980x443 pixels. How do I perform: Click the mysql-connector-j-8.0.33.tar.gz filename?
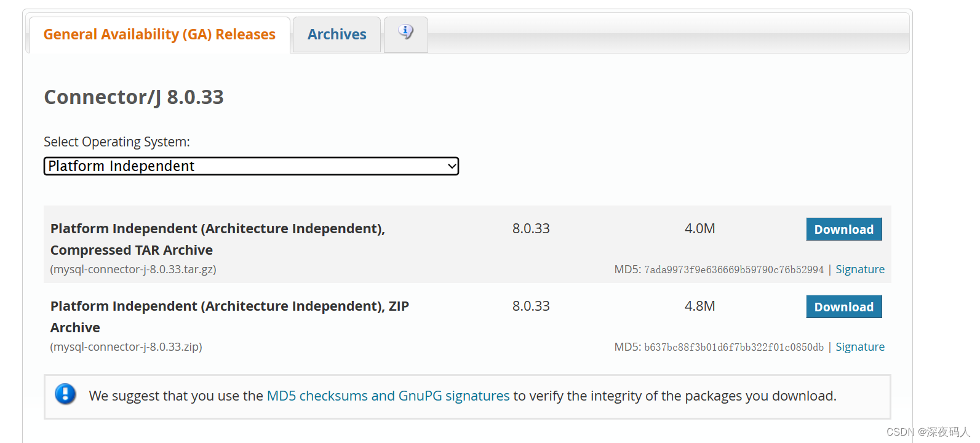pos(133,269)
